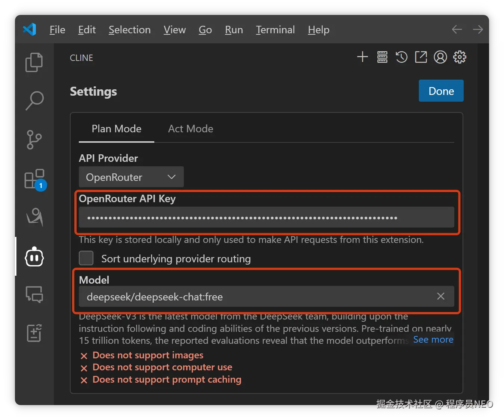Open Cline account icon

[x=440, y=57]
